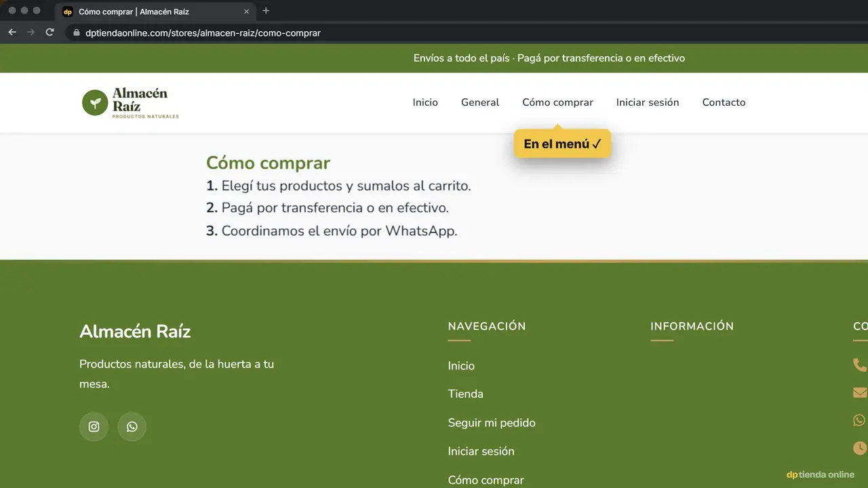This screenshot has height=488, width=868.
Task: Click text 'Pagá por transferencia o en efectivo.' step
Action: pos(335,208)
